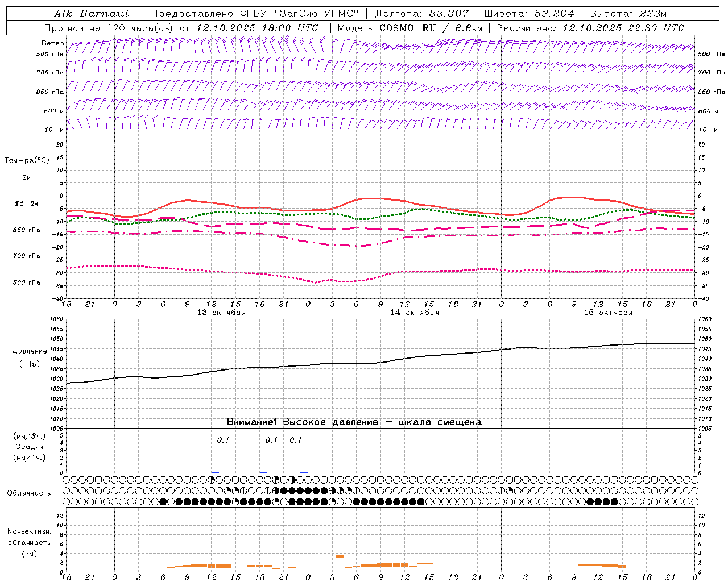
Task: Click the '700 гПа' temperature legend label
Action: [27, 256]
